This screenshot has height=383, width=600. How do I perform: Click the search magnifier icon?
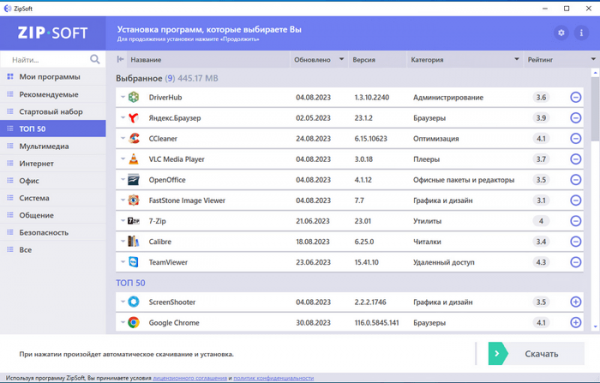pos(95,59)
